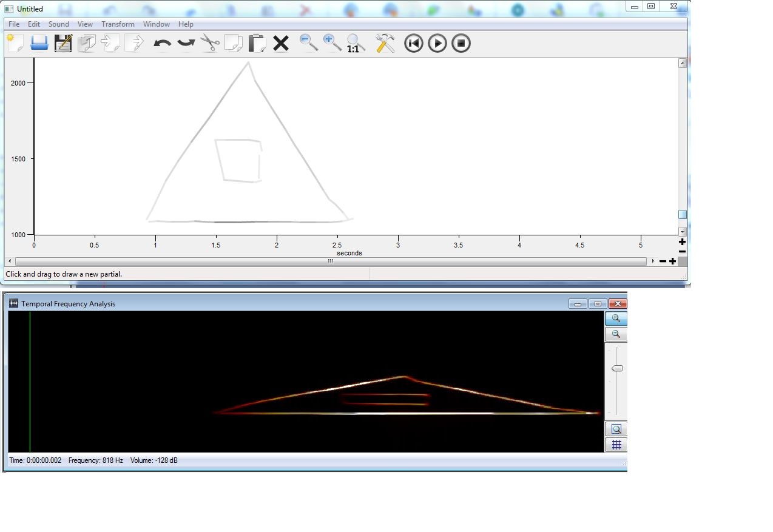Open the Sound menu
The height and width of the screenshot is (532, 773).
coord(59,24)
